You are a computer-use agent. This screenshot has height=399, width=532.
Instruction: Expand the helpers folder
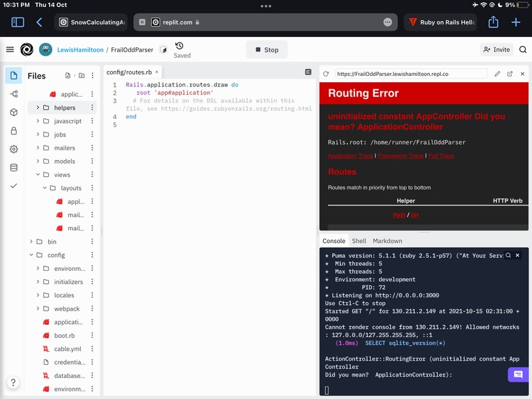point(38,107)
